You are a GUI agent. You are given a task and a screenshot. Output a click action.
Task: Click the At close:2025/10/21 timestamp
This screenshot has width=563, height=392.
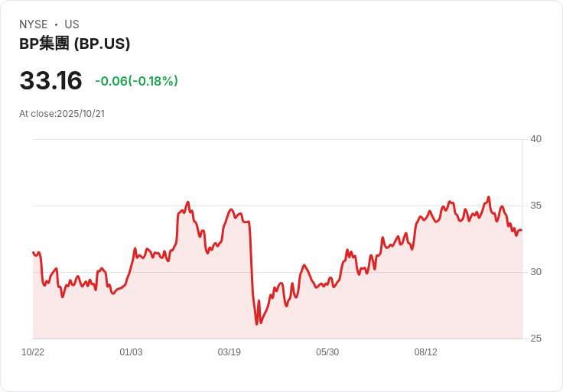point(62,114)
